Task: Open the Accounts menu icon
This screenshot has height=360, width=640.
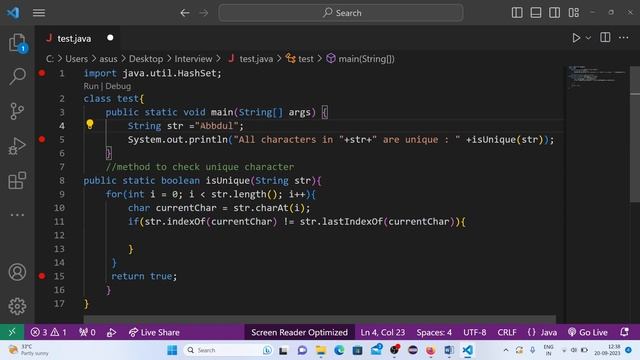Action: coord(17,272)
